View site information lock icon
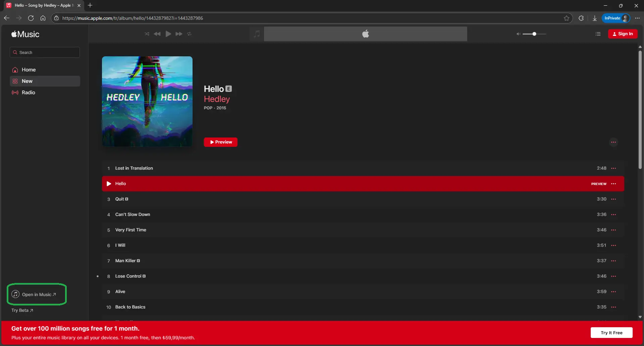Screen dimensions: 644x346 56,18
